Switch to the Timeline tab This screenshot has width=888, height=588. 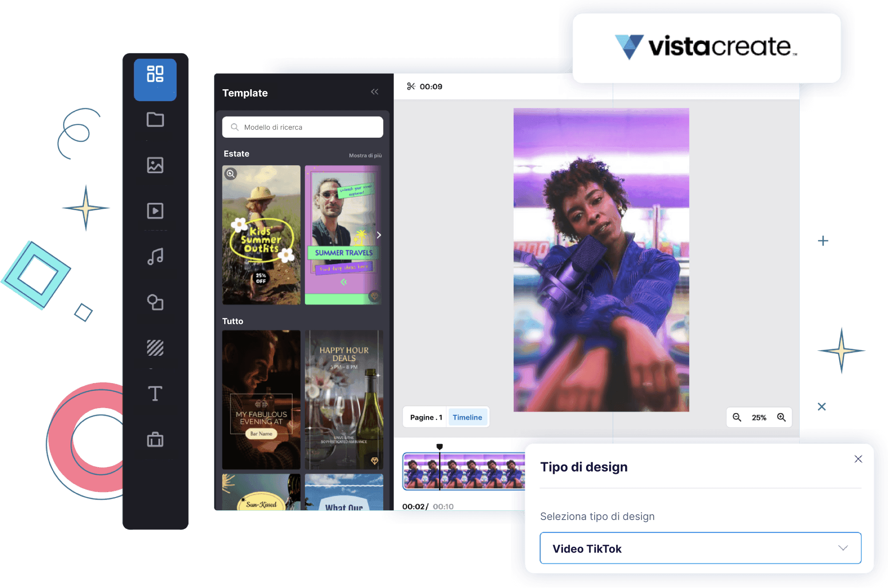coord(467,417)
